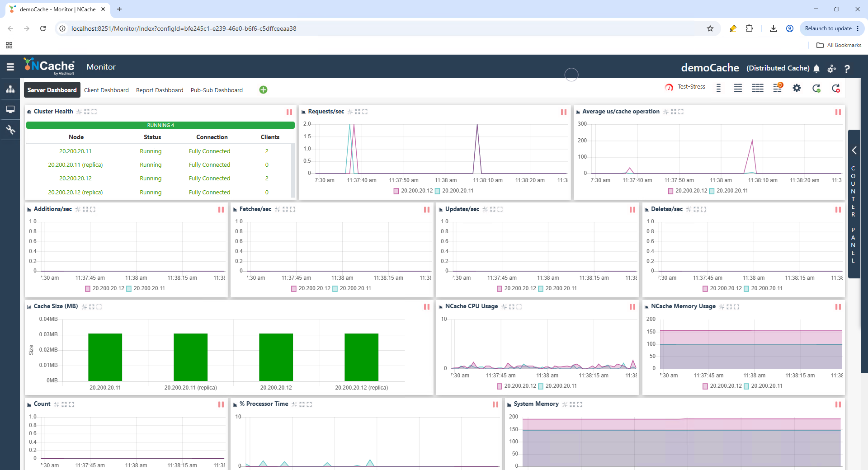Open Chrome profile icon
The height and width of the screenshot is (470, 868).
click(790, 28)
